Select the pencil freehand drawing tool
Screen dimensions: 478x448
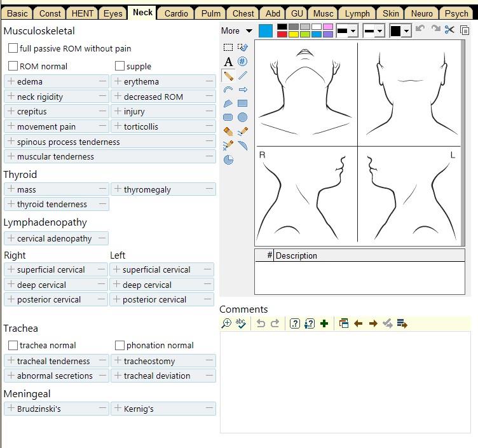click(228, 76)
